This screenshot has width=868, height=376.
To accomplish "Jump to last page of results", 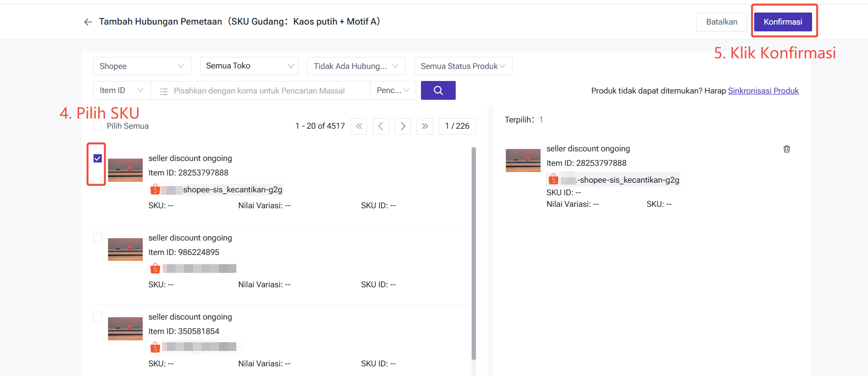I will click(x=424, y=126).
